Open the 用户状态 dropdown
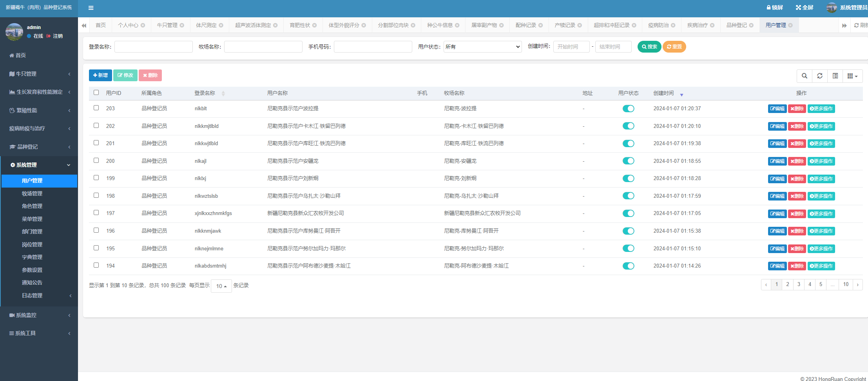 [x=482, y=47]
